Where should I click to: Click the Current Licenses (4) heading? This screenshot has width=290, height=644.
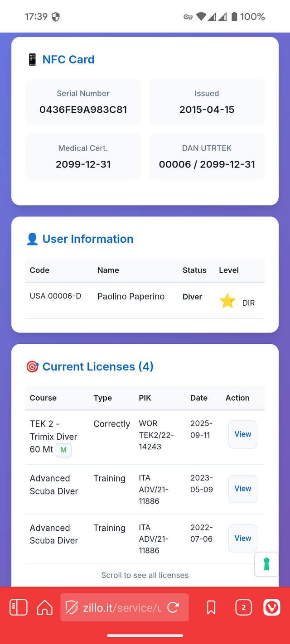pos(98,366)
